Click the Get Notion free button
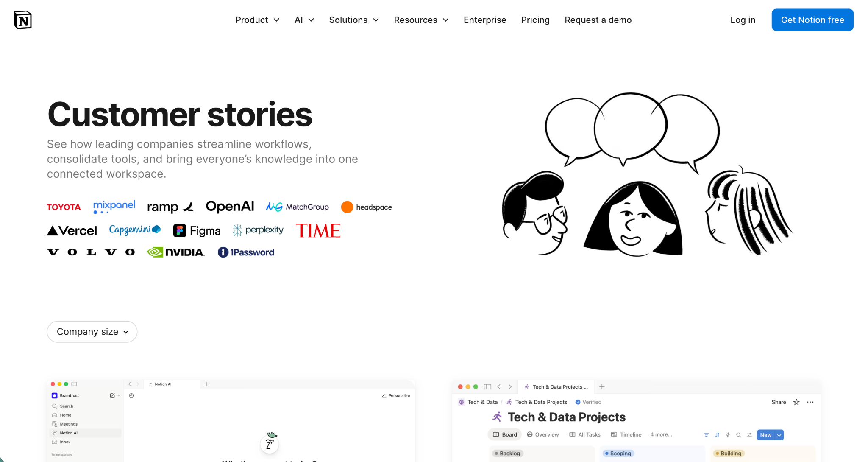Viewport: 868px width, 462px height. pyautogui.click(x=812, y=20)
